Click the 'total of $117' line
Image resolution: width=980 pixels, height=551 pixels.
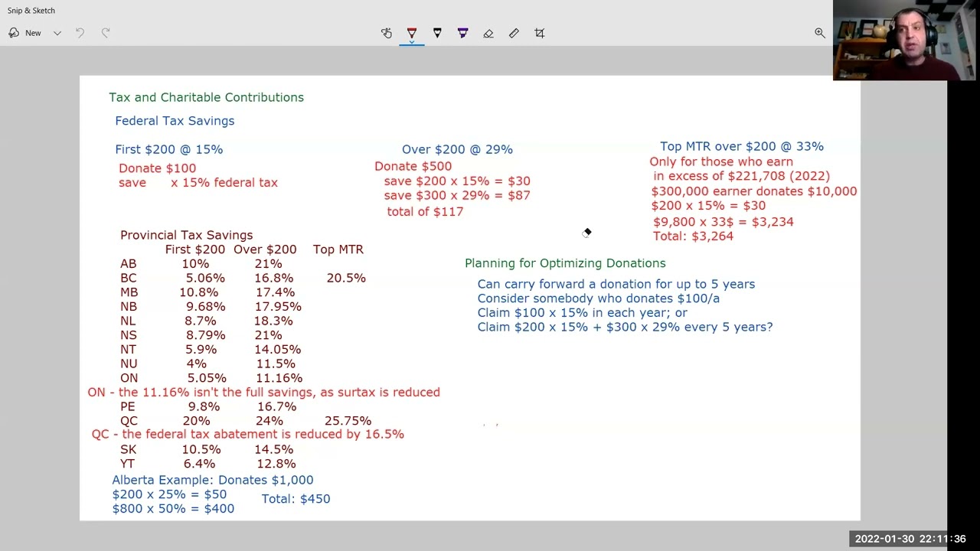pos(425,212)
